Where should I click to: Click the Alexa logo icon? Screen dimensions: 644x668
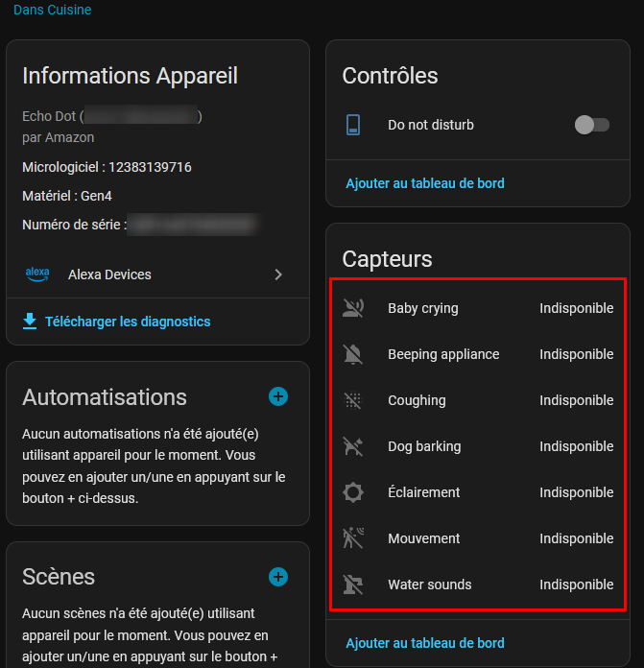pyautogui.click(x=36, y=274)
